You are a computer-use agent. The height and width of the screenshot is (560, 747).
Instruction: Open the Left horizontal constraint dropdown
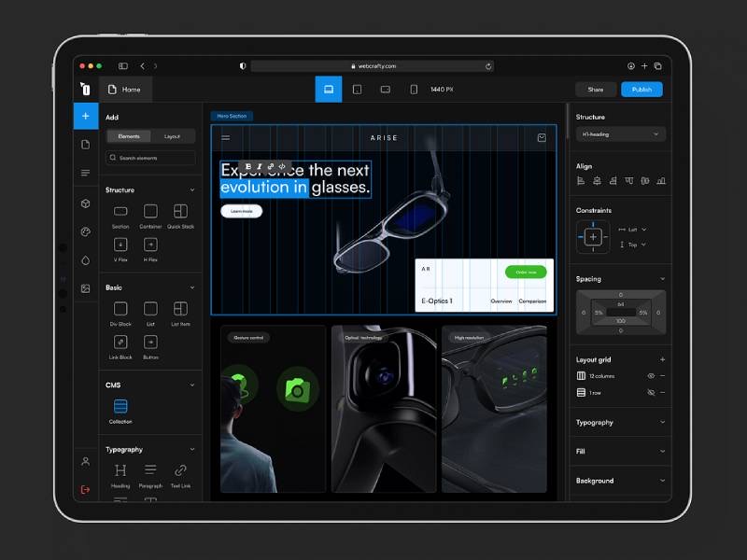(633, 230)
